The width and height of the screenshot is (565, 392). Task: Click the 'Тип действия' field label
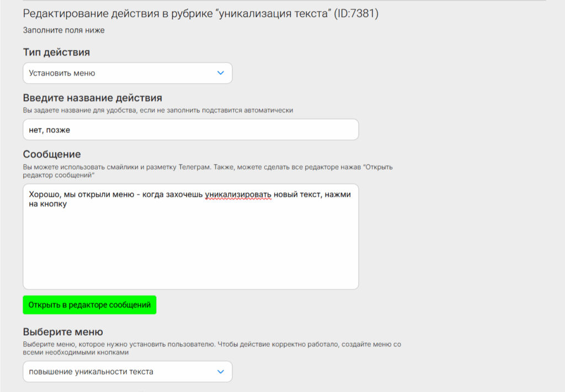pos(56,52)
